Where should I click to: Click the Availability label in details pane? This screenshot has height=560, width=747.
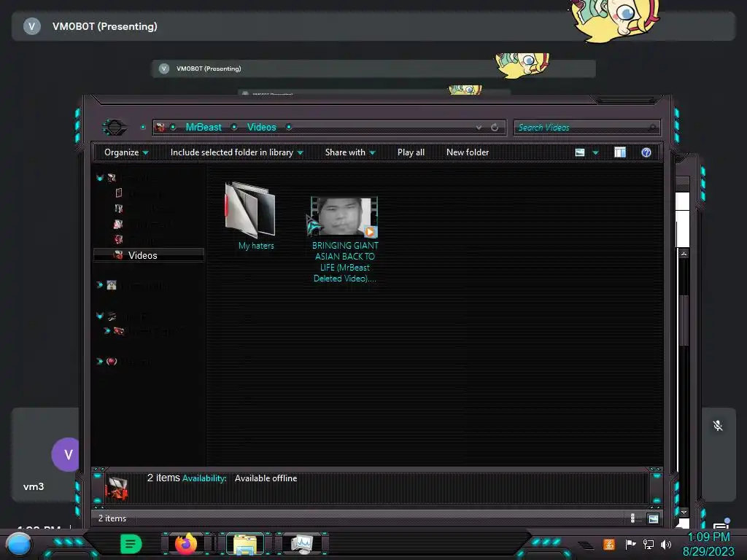(204, 478)
